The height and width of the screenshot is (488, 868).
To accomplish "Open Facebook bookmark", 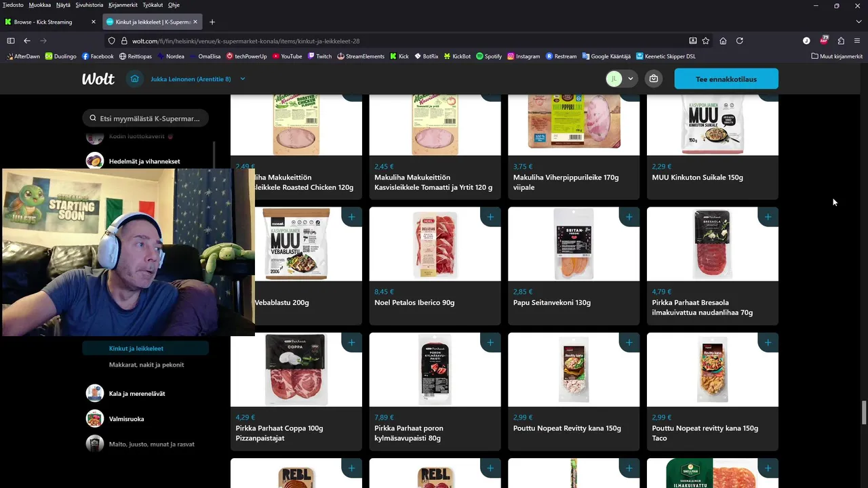I will tap(98, 56).
